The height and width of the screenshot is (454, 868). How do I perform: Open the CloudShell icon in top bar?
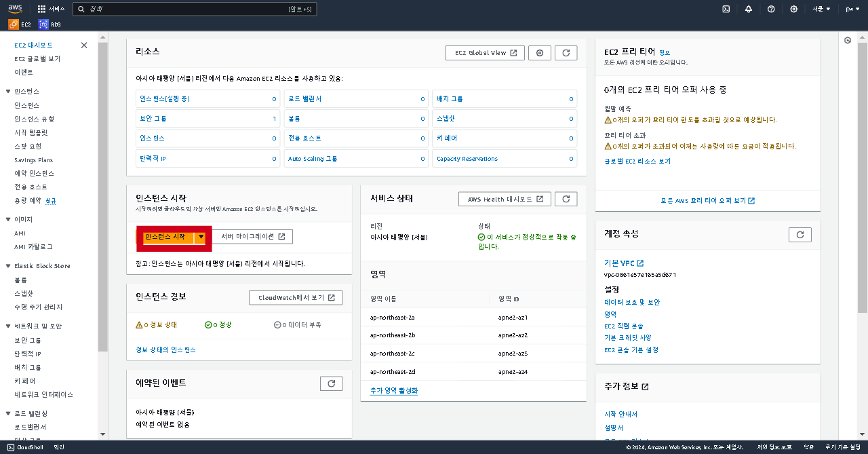[x=726, y=9]
